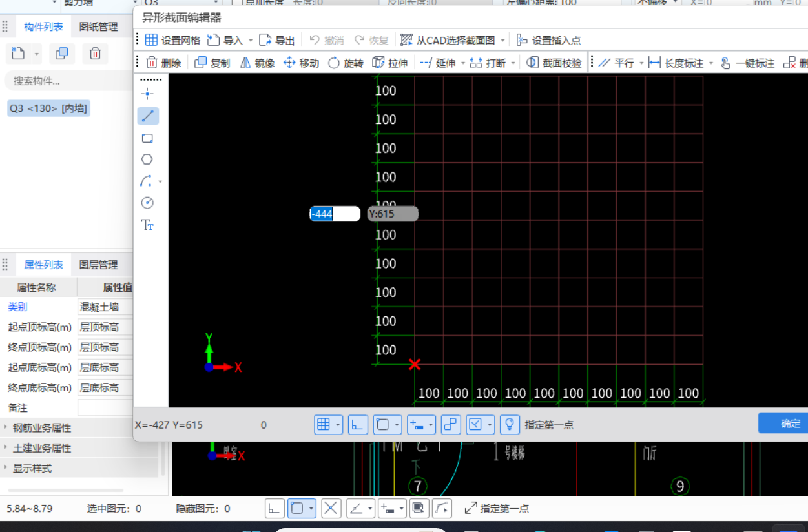The height and width of the screenshot is (532, 808).
Task: Click the trash delete component icon
Action: click(95, 54)
